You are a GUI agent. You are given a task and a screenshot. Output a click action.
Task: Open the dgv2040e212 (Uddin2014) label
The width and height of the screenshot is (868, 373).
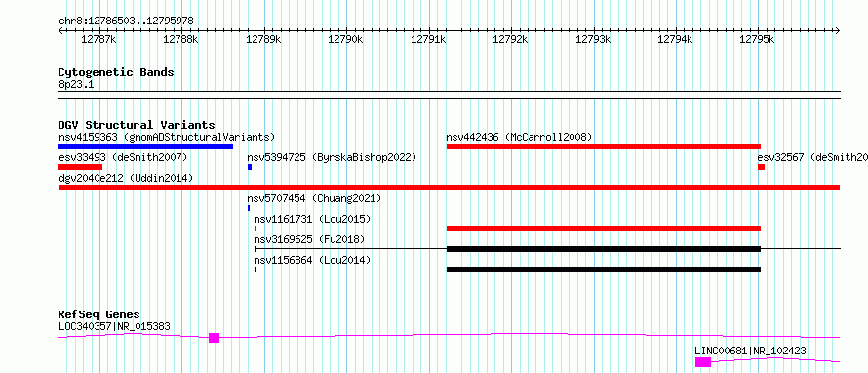[126, 178]
